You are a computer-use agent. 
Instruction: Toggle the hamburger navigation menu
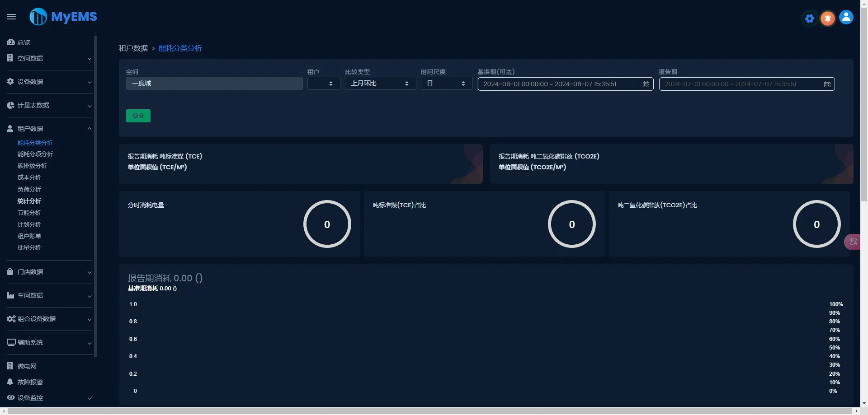pyautogui.click(x=11, y=17)
